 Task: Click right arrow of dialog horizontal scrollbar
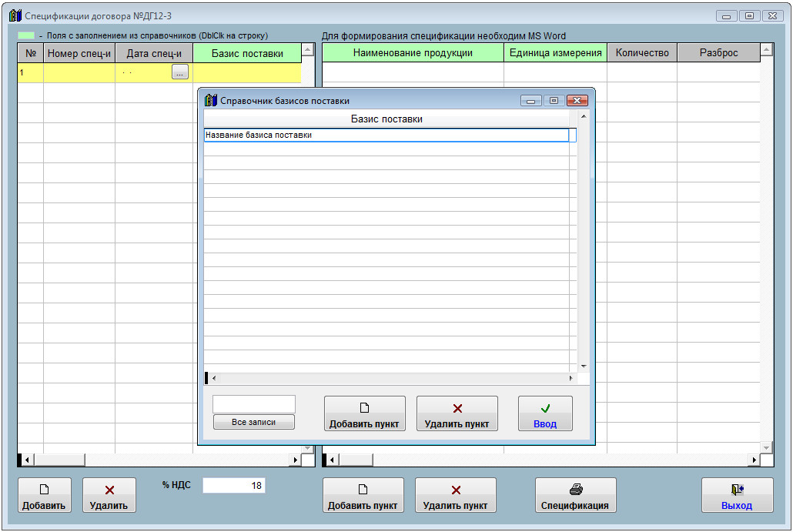[x=570, y=378]
